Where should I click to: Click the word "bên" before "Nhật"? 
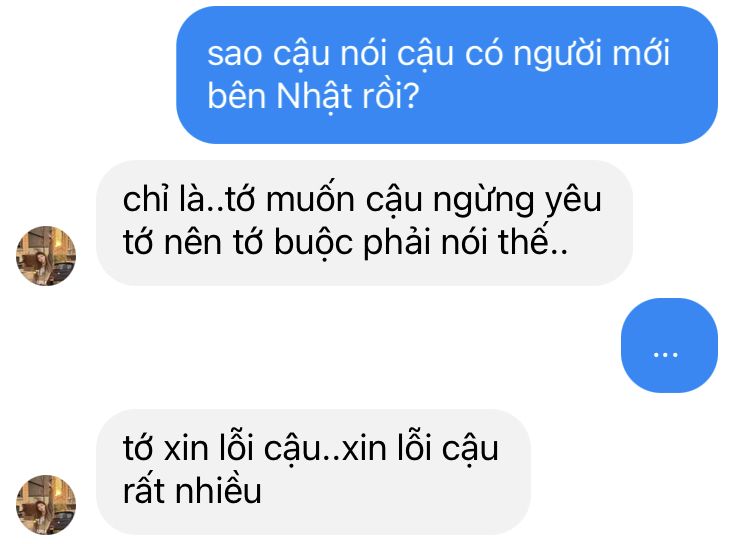pos(236,96)
